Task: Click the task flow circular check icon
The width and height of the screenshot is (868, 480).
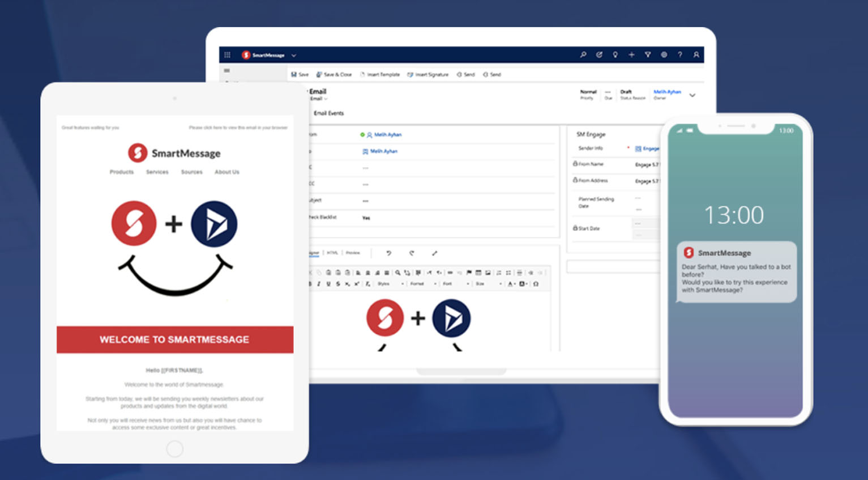Action: [x=599, y=55]
